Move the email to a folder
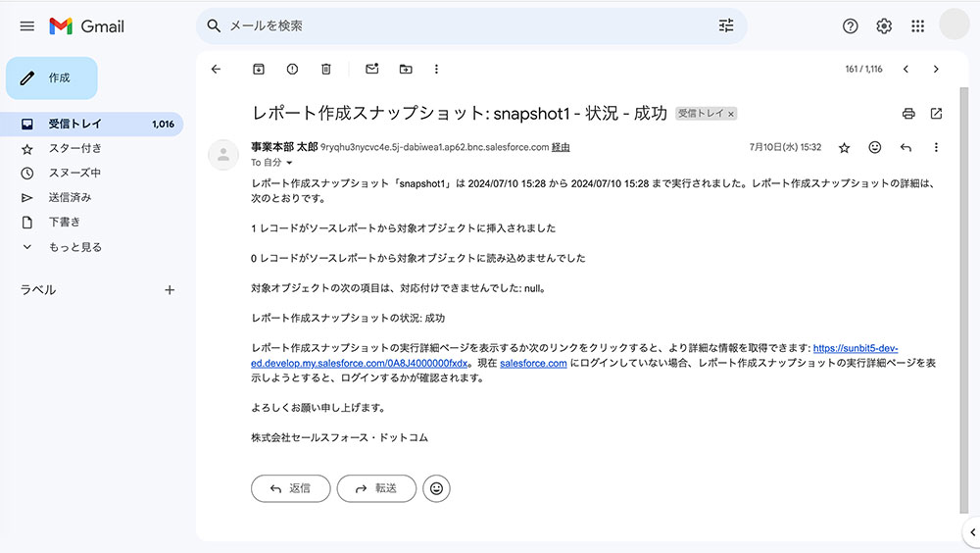980x553 pixels. (x=406, y=70)
